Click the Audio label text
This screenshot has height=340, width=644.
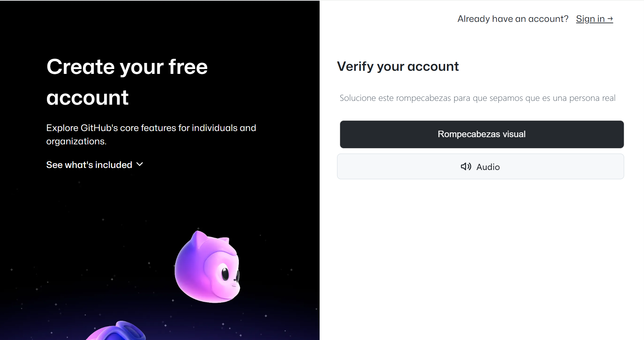(488, 167)
